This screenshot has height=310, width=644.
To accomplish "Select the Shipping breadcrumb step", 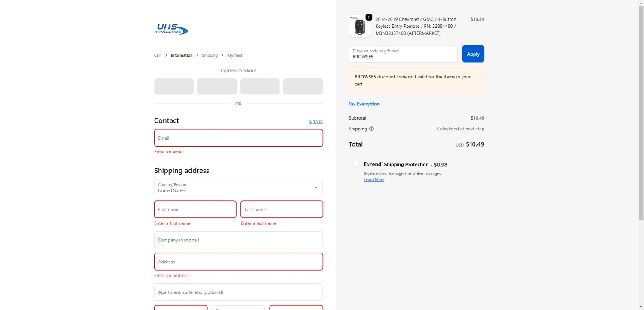I will coord(210,55).
